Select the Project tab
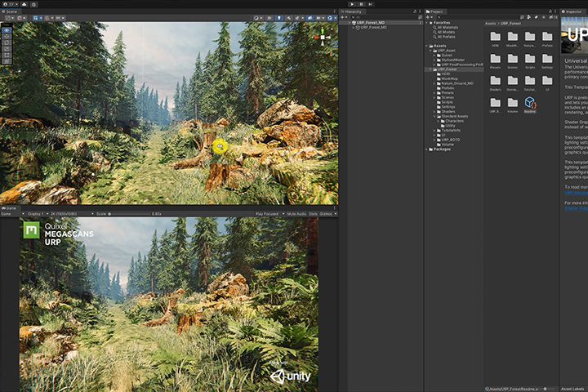 (434, 11)
